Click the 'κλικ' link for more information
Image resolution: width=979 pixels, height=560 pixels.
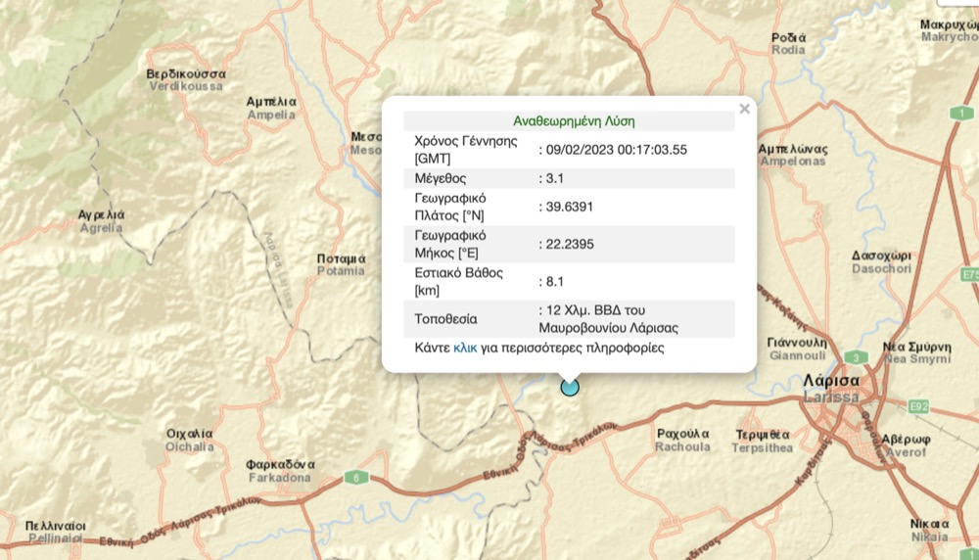tap(465, 348)
